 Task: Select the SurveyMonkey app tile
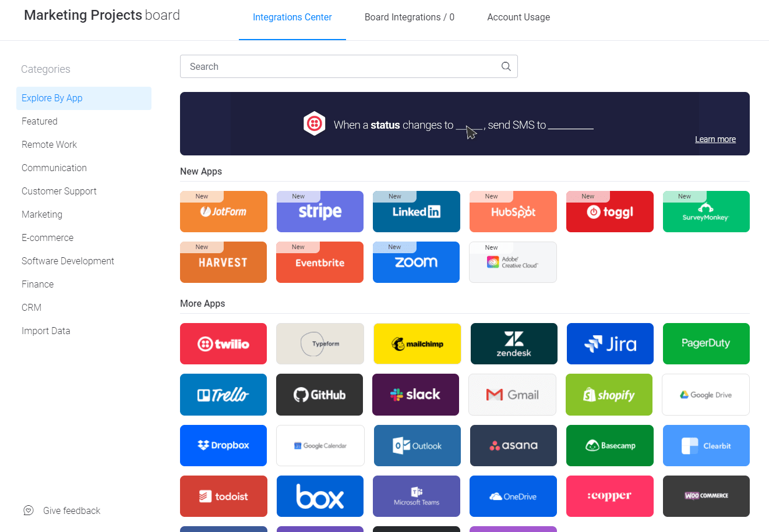[x=706, y=211]
